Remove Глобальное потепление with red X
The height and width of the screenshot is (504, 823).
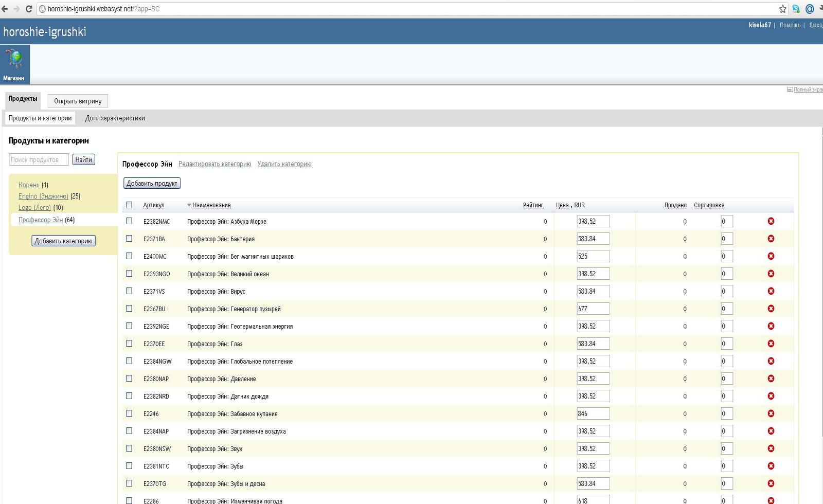click(771, 361)
